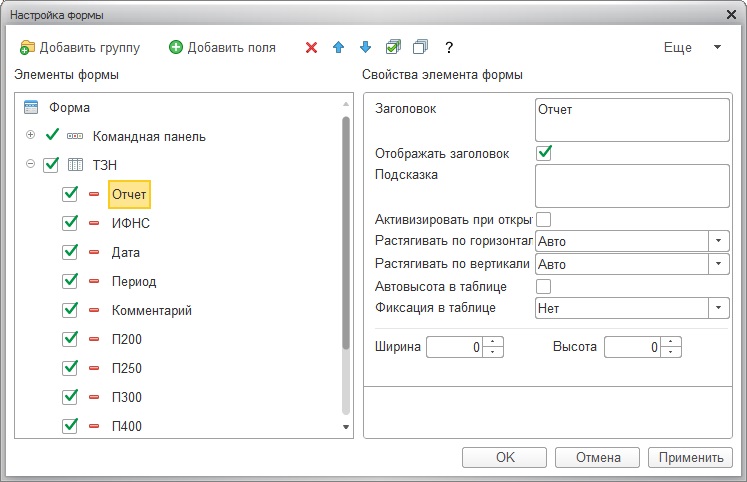Toggle the Отображать заголовок checkbox
The width and height of the screenshot is (747, 482).
click(544, 153)
